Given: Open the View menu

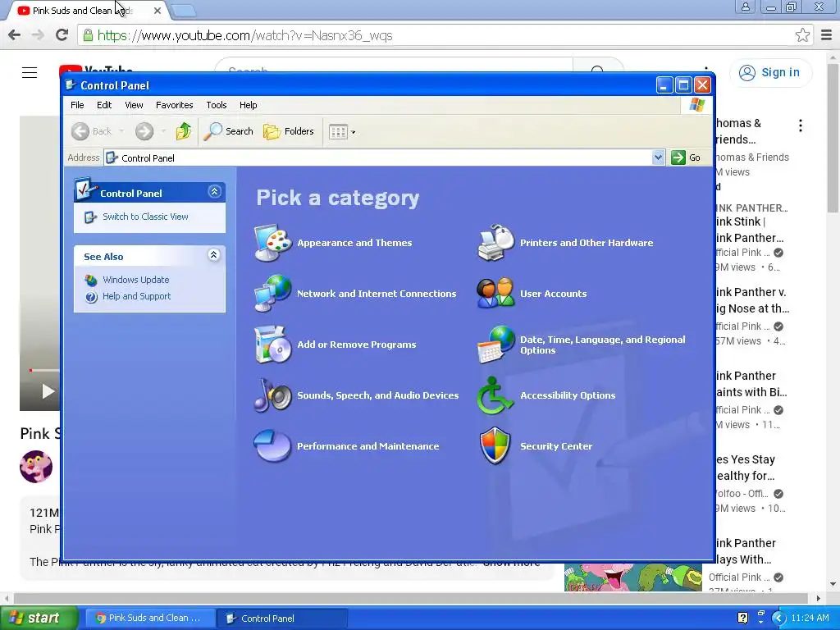Looking at the screenshot, I should (134, 105).
